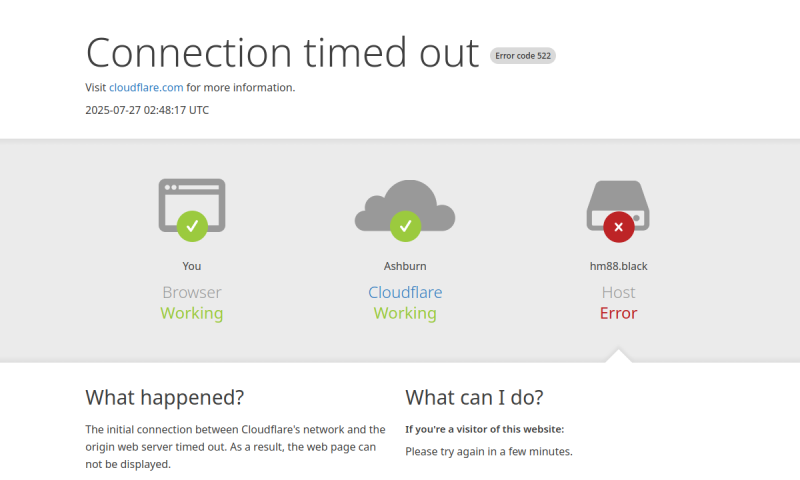Click the hm88.black host name

coord(618,266)
